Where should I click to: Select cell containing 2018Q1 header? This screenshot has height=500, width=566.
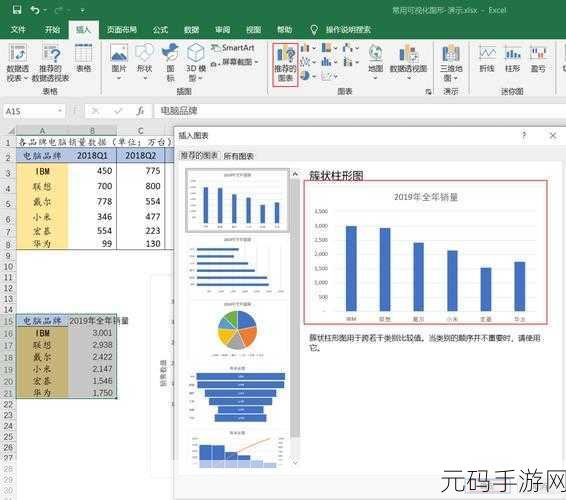[92, 155]
